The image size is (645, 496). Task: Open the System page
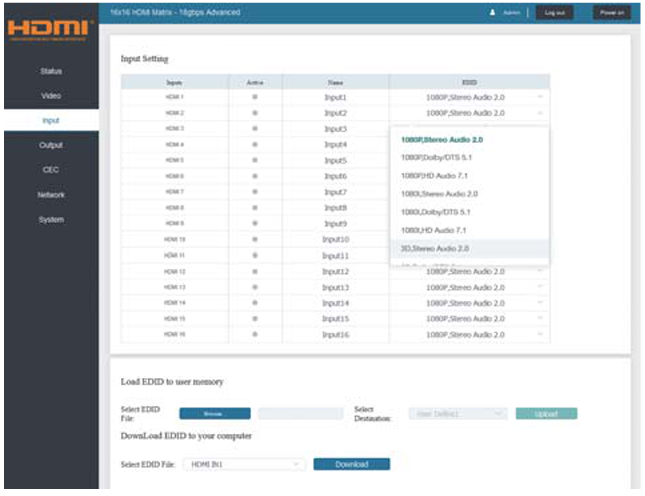pyautogui.click(x=51, y=219)
